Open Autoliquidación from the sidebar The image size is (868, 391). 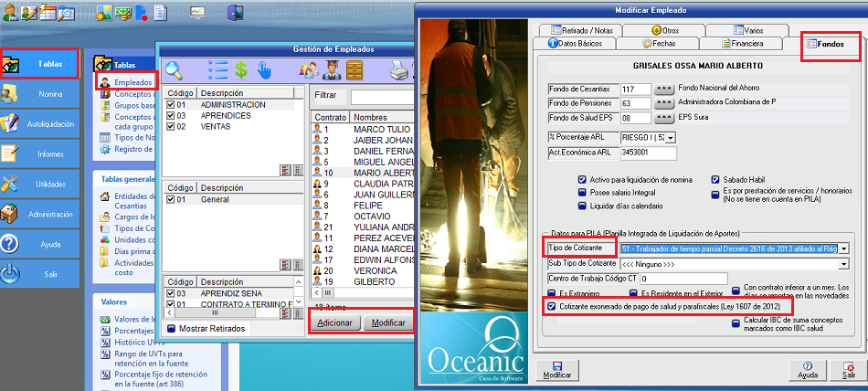[39, 124]
